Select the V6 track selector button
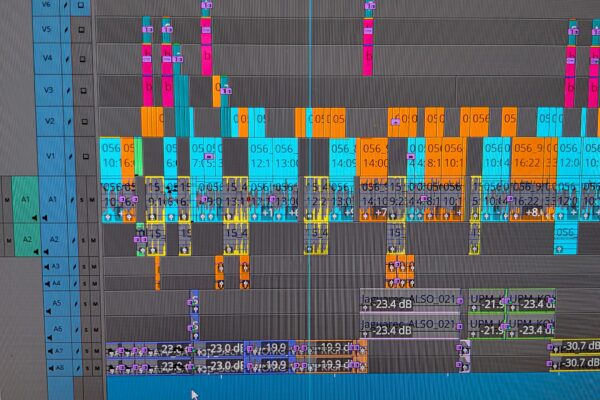The width and height of the screenshot is (600, 400). pos(47,6)
